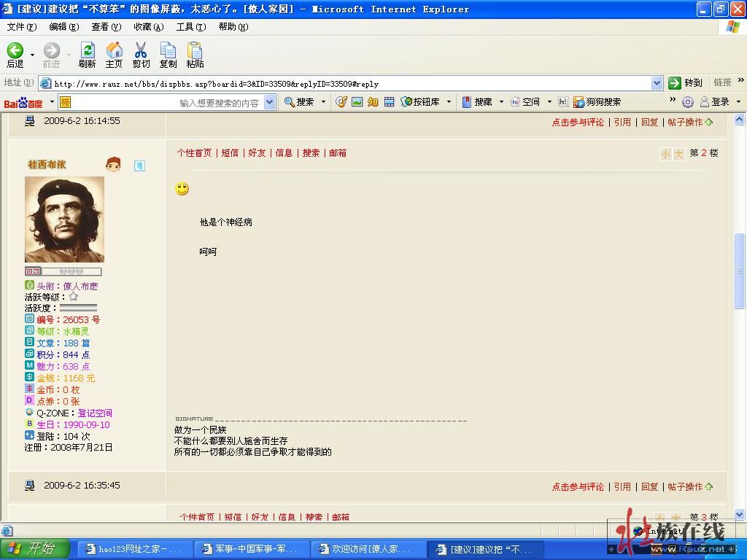747x560 pixels.
Task: Set small font size with 小 button
Action: click(x=665, y=154)
